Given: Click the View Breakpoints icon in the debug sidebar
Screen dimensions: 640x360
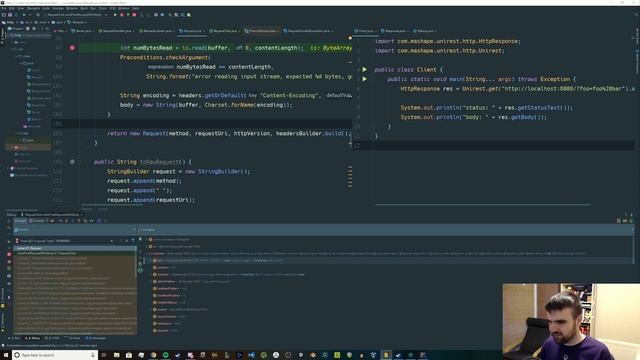Looking at the screenshot, I should [x=9, y=262].
